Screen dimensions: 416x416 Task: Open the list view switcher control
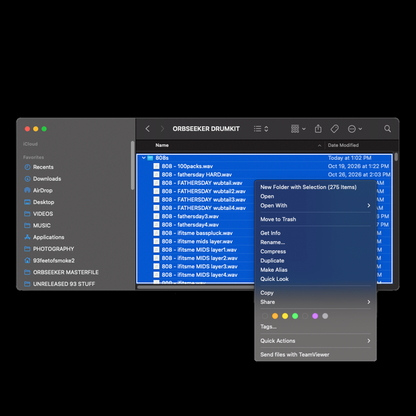pyautogui.click(x=261, y=129)
